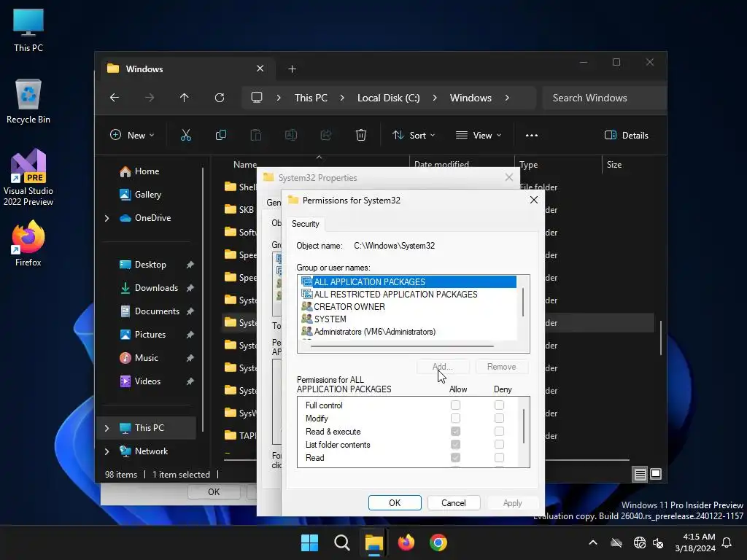Open the Sort dropdown menu
The width and height of the screenshot is (747, 560).
coord(414,135)
